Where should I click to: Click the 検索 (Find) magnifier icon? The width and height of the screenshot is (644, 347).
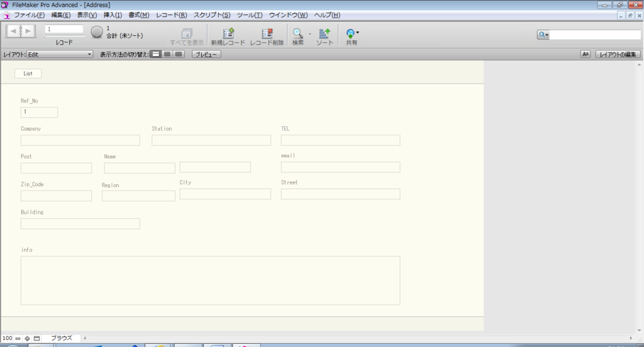[x=297, y=33]
